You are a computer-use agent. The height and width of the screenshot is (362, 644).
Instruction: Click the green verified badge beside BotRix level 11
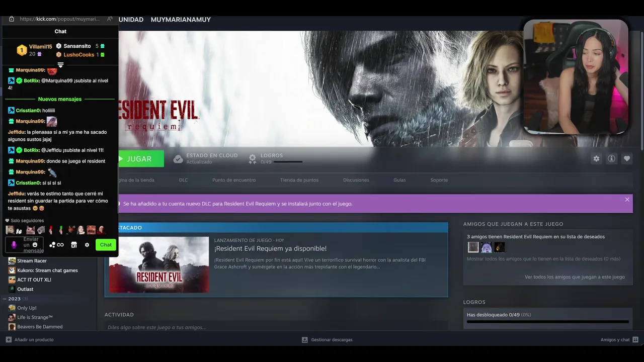19,150
